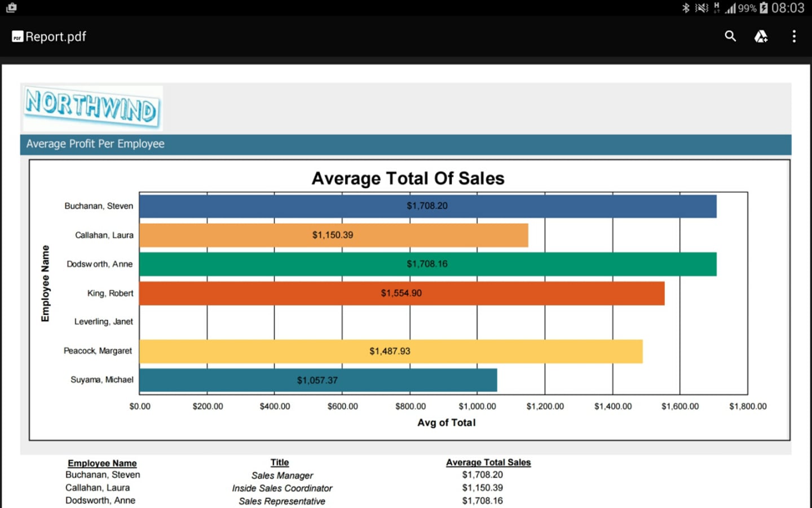Tap the Average Total Sales column header

pos(488,463)
